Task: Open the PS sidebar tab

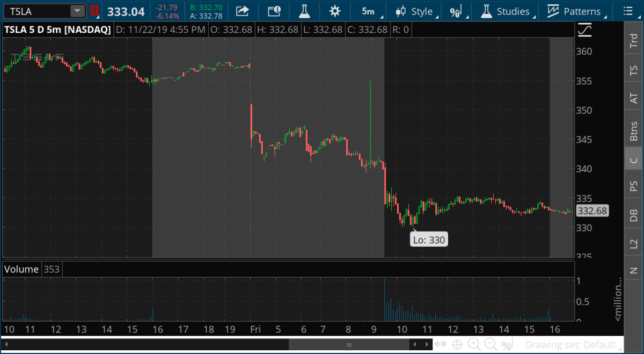Action: pyautogui.click(x=634, y=186)
